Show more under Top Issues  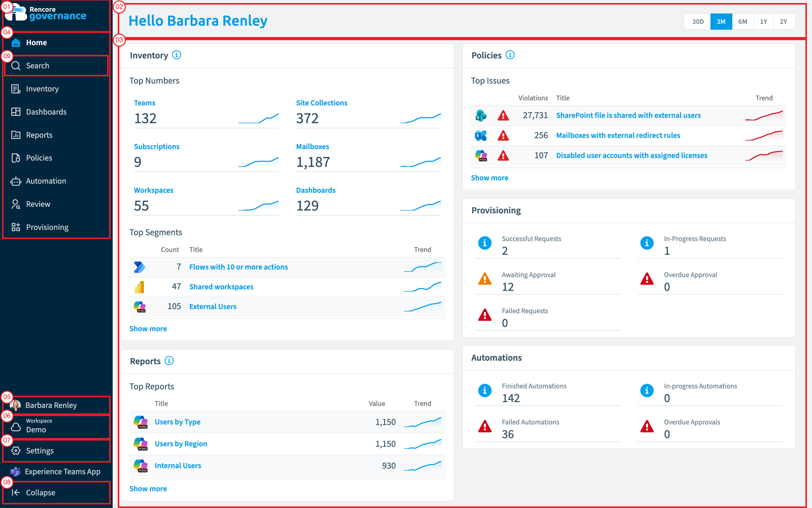click(489, 178)
